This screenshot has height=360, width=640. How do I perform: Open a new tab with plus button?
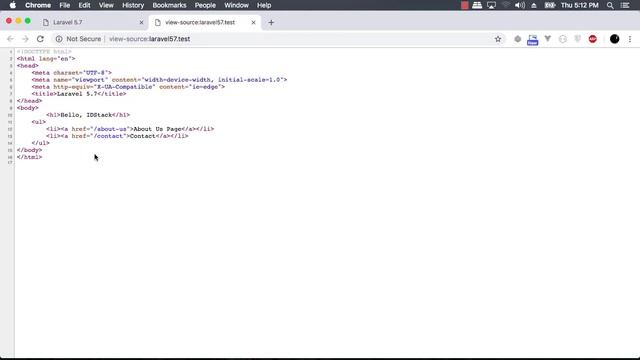coord(271,22)
